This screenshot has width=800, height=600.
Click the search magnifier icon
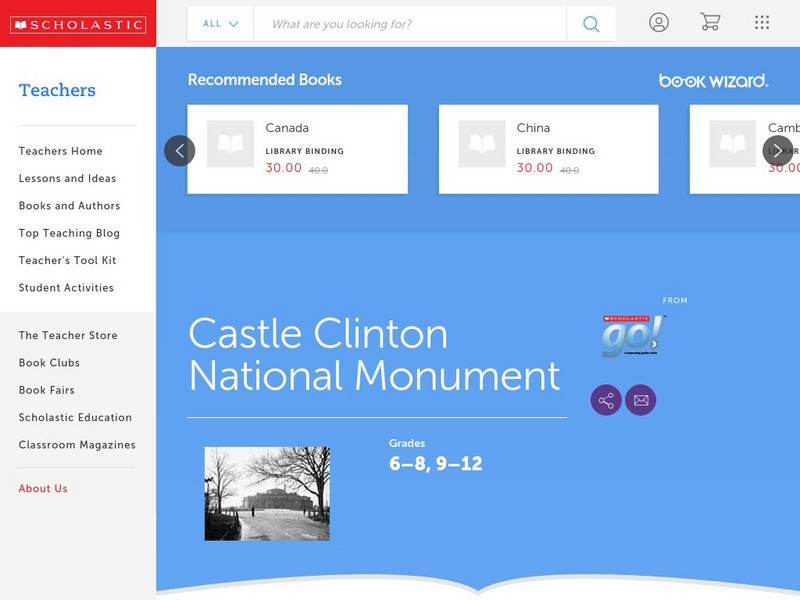point(590,23)
